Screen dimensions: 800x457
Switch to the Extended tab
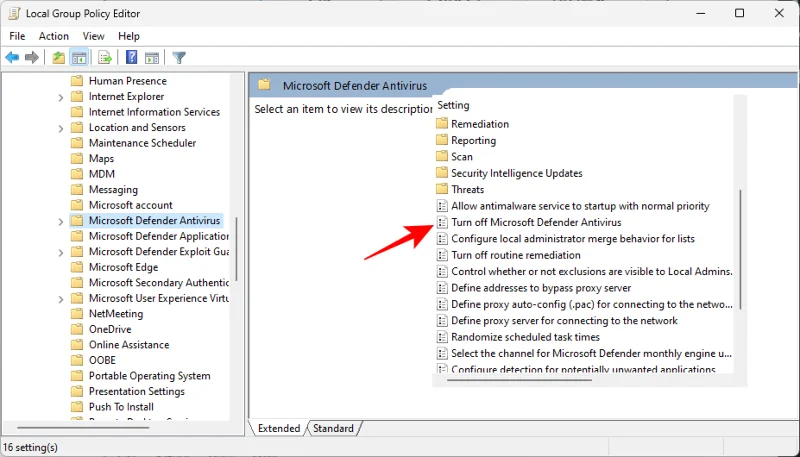tap(279, 428)
